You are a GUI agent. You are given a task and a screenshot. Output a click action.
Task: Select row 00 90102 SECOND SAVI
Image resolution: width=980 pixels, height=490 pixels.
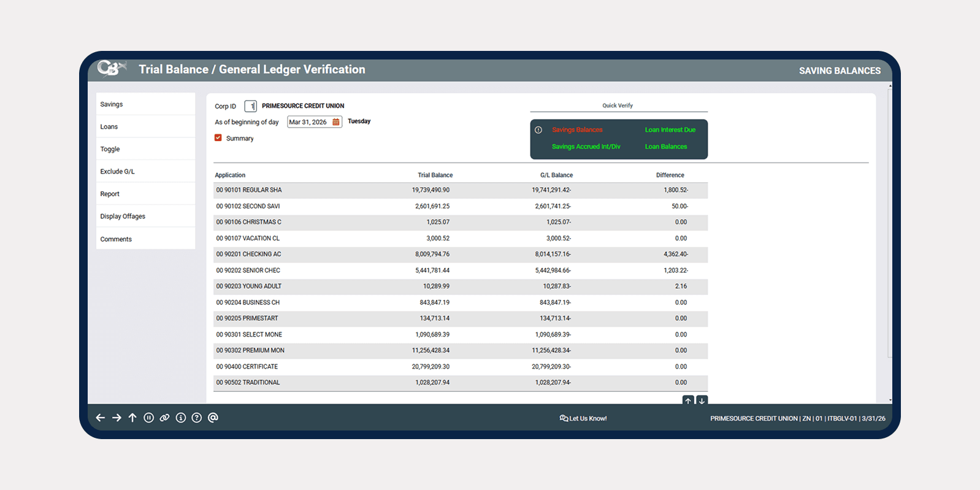(x=461, y=206)
